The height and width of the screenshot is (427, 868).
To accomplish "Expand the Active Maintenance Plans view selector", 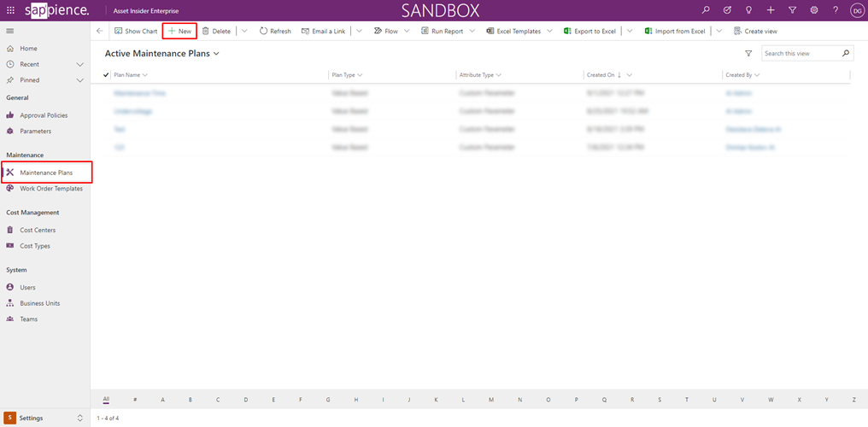I will (217, 54).
